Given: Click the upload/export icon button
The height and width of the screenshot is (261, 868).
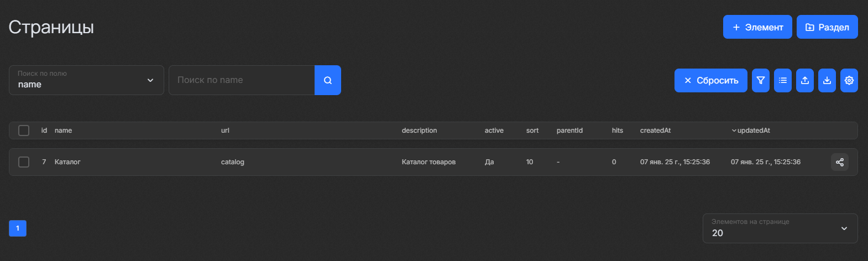Looking at the screenshot, I should [x=804, y=81].
